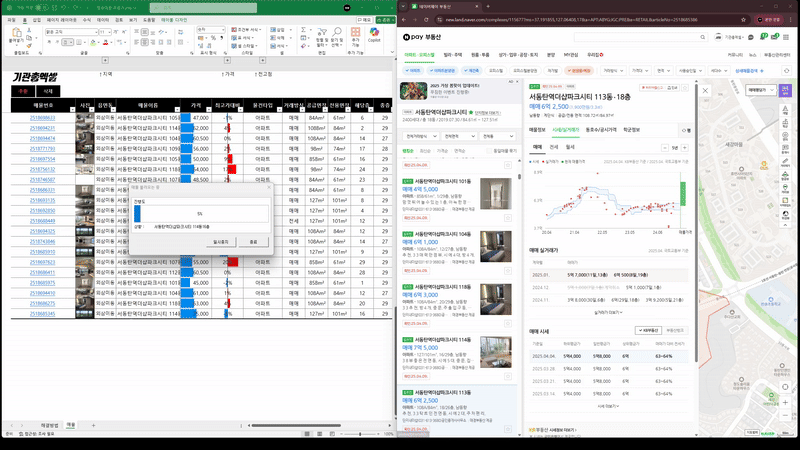800x450 pixels.
Task: Click the blue progress bar in dialog
Action: pos(137,214)
